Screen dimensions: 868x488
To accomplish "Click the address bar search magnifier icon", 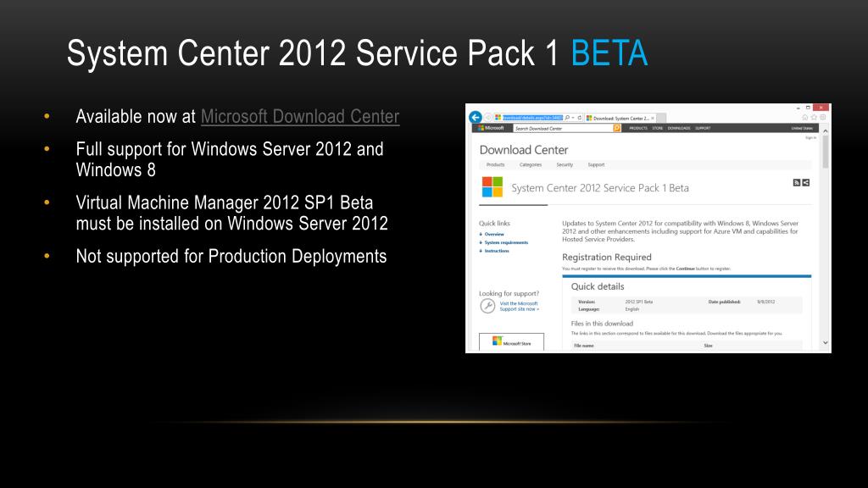I will tap(567, 118).
